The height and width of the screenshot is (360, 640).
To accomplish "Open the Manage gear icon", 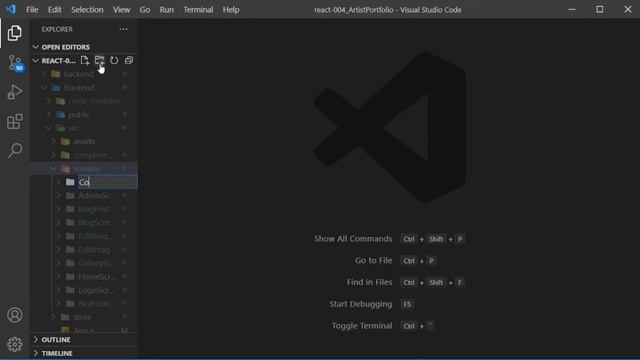I will click(x=15, y=344).
